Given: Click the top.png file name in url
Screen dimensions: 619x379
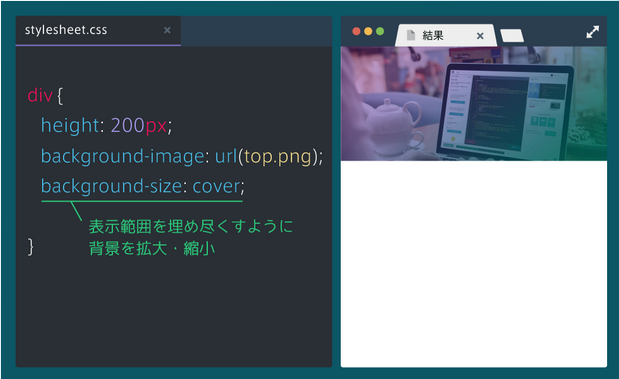Looking at the screenshot, I should click(278, 157).
